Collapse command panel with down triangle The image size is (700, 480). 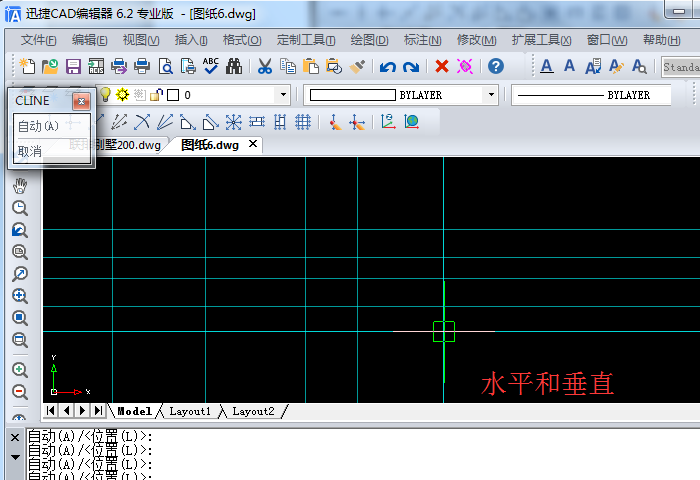pos(15,457)
